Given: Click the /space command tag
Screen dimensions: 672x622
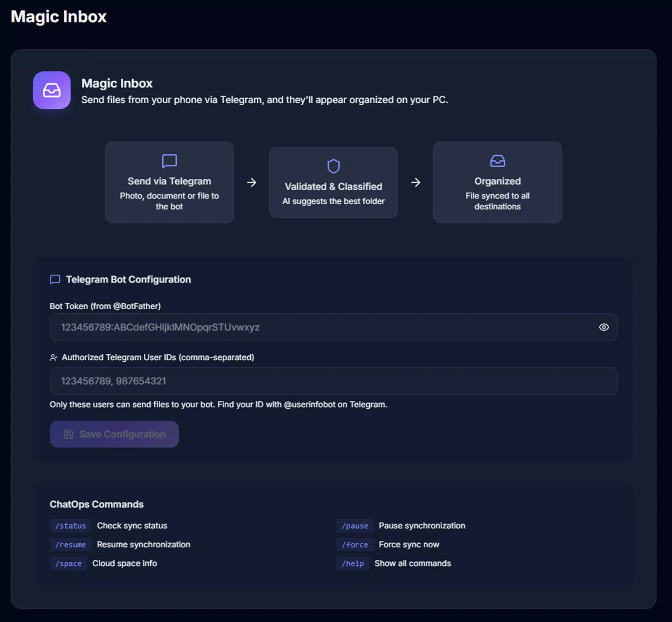Looking at the screenshot, I should coord(68,563).
